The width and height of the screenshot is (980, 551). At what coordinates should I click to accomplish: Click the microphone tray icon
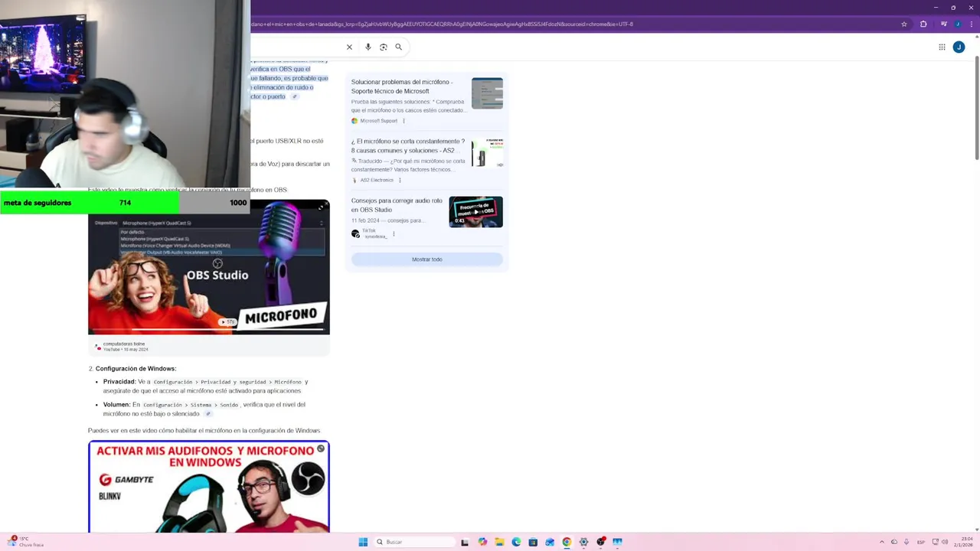coord(906,542)
